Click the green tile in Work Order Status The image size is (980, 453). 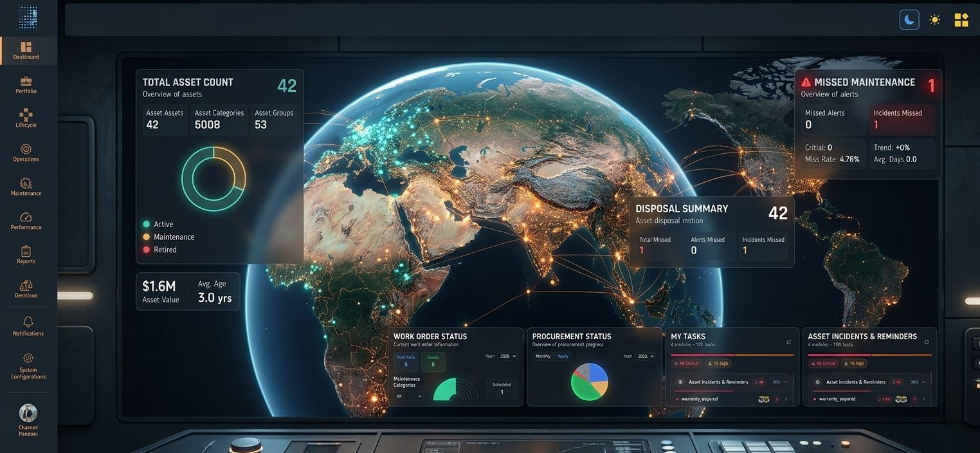[433, 362]
